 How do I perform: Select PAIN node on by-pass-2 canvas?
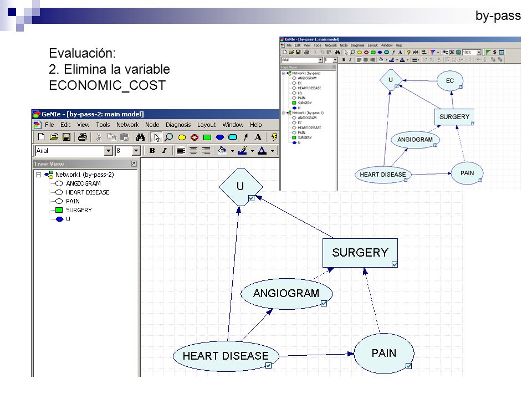tap(383, 353)
